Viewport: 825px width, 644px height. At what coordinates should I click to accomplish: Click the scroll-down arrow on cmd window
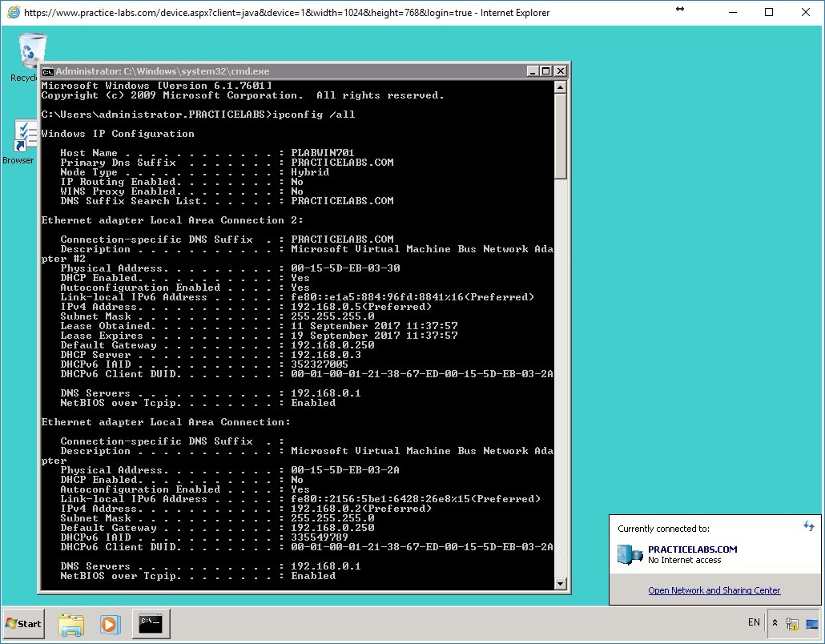560,584
